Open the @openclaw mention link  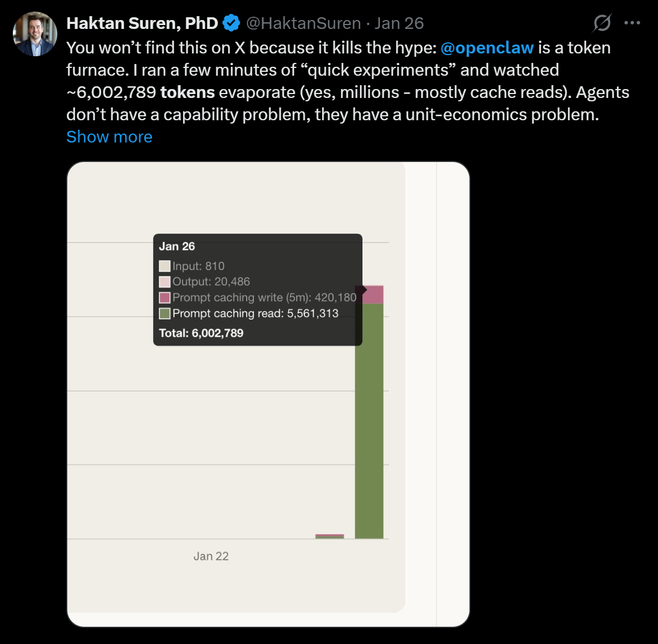click(x=487, y=48)
